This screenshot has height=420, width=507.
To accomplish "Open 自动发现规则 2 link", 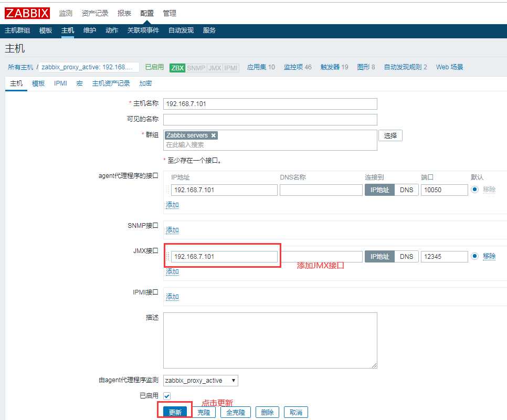I will click(406, 67).
